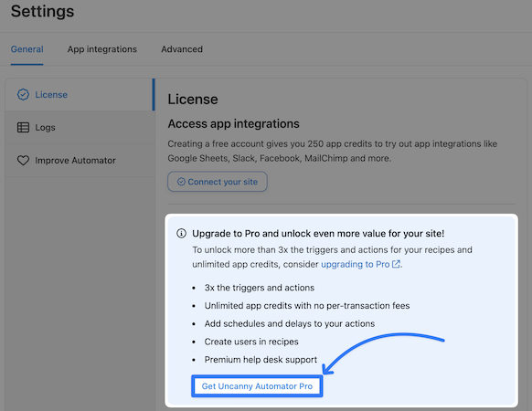532x411 pixels.
Task: Click the Upgrade to Pro notice title
Action: point(318,233)
